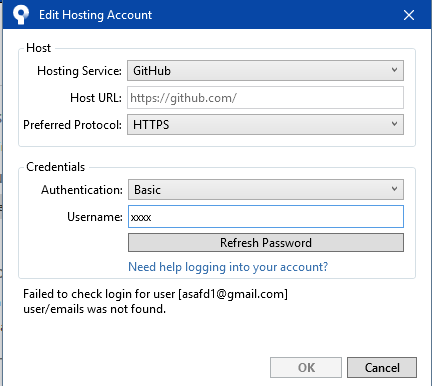Click the 'Host' group heading
This screenshot has height=386, width=432.
tap(39, 48)
